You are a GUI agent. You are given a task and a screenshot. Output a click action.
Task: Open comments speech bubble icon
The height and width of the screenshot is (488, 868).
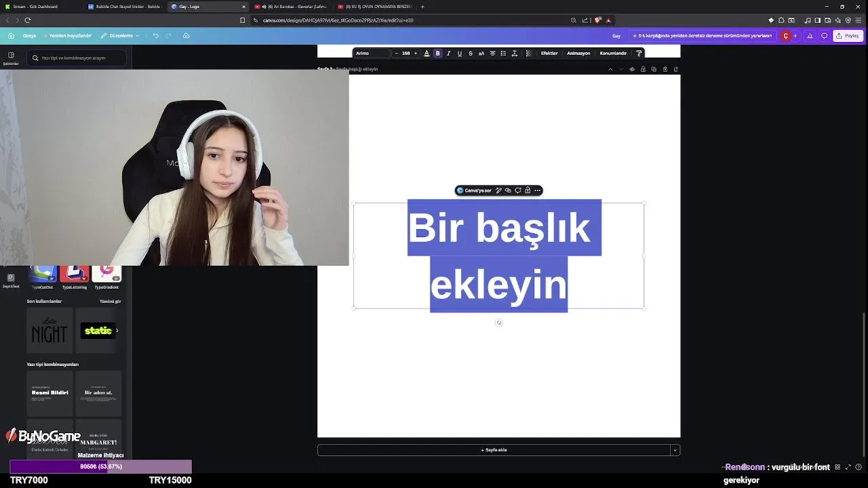824,36
